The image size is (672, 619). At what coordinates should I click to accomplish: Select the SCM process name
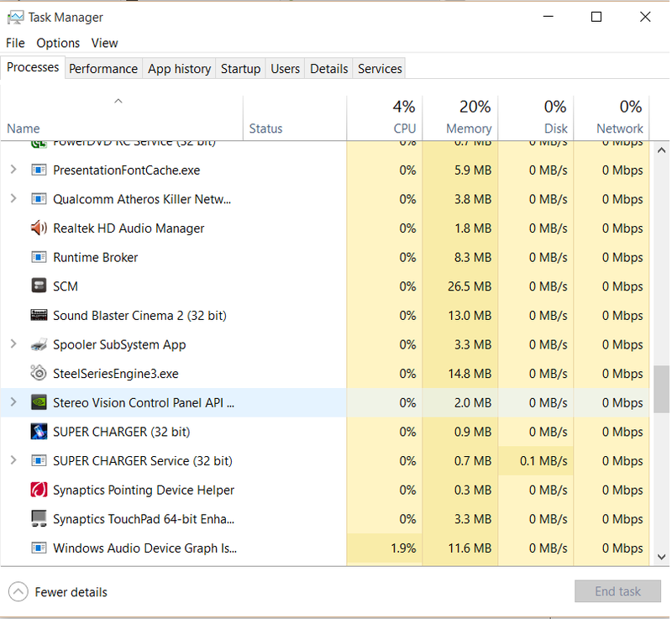point(66,286)
